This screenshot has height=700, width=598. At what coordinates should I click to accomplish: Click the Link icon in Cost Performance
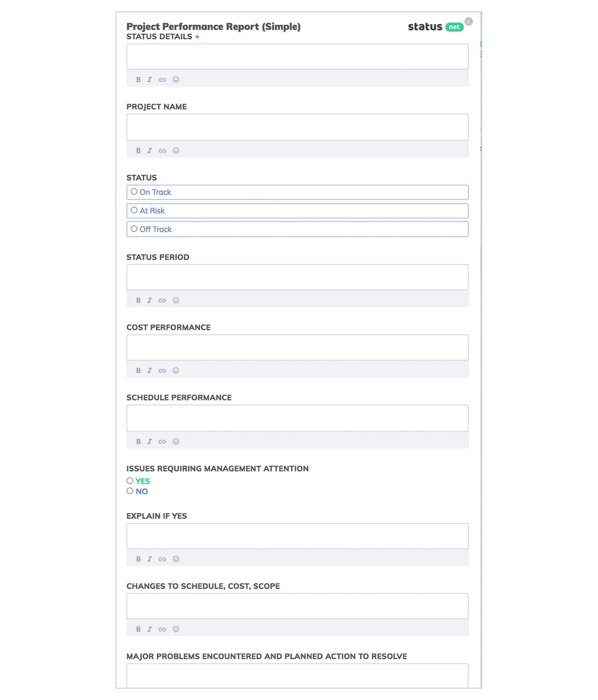point(162,371)
